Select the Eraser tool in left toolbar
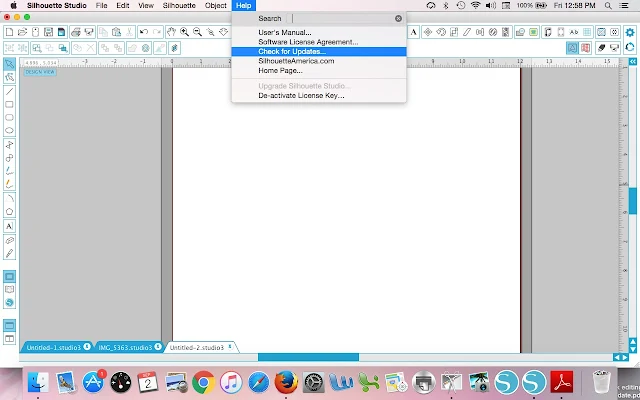Image resolution: width=640 pixels, height=400 pixels. 9,240
